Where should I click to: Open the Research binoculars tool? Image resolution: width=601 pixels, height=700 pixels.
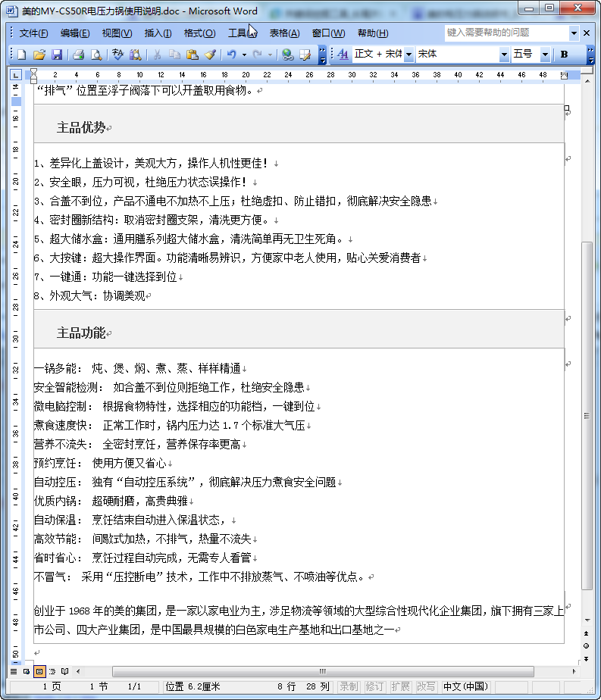pyautogui.click(x=136, y=55)
